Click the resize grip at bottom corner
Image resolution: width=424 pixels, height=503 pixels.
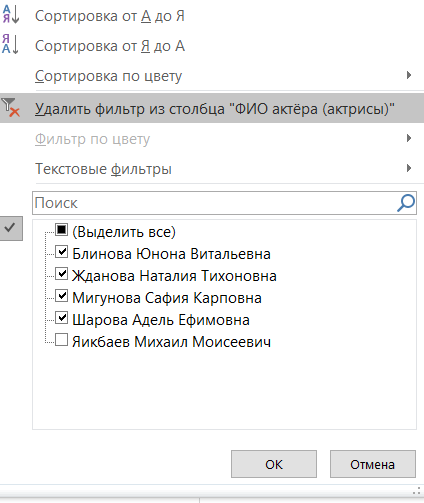pos(417,491)
